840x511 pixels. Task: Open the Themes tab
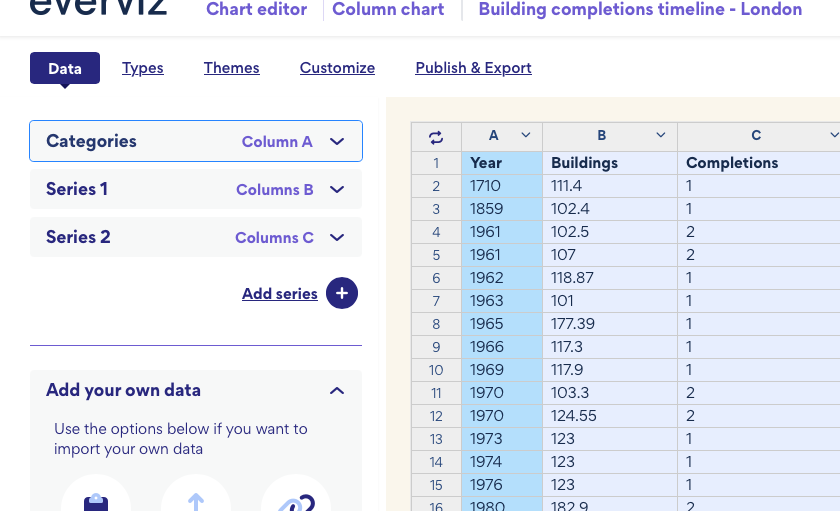pos(231,68)
